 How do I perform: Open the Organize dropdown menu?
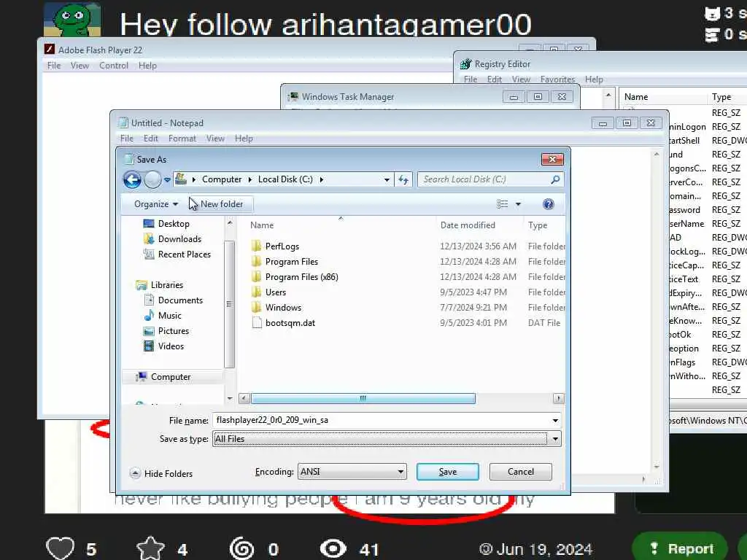(156, 204)
